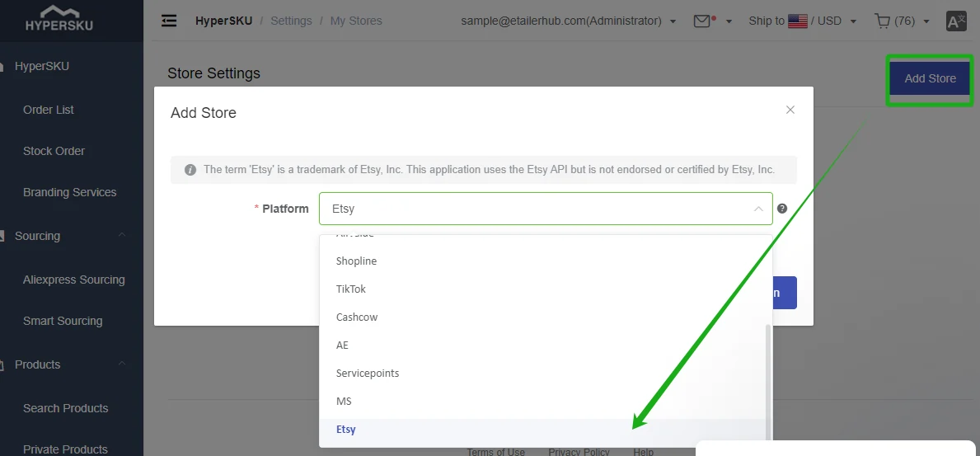Open the shopping cart icon

click(883, 21)
